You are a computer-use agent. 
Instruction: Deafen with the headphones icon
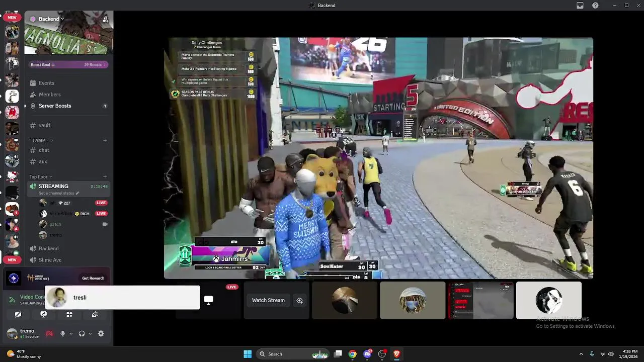point(82,333)
